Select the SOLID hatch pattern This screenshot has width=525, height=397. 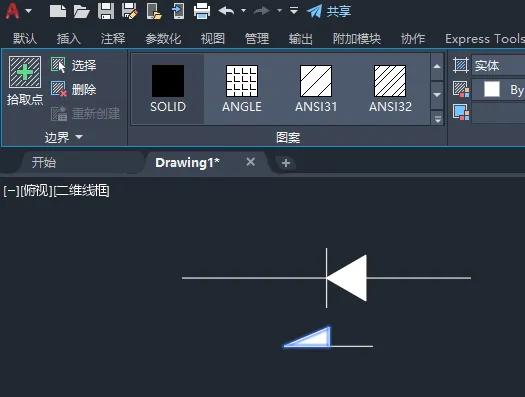168,89
